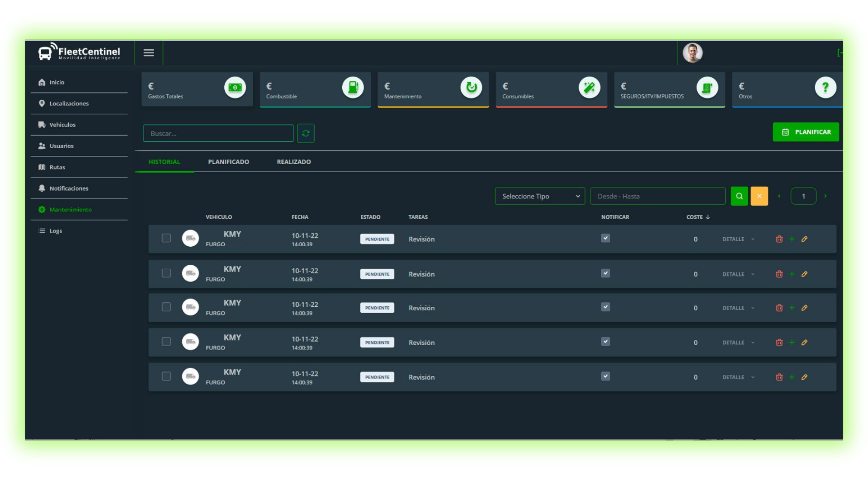Focus the Buscar search field

click(x=218, y=133)
